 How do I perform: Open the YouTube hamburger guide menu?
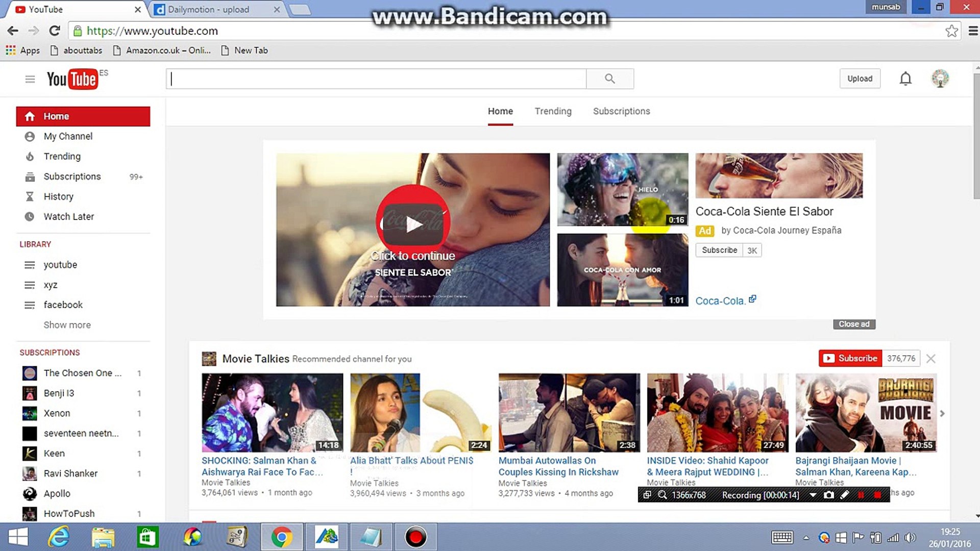30,79
